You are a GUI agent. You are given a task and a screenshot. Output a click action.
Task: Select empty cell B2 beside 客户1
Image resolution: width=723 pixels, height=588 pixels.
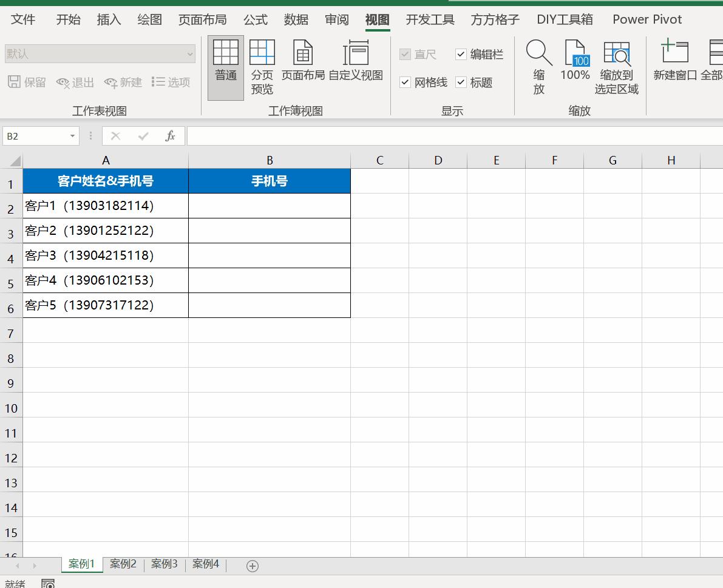(x=270, y=206)
